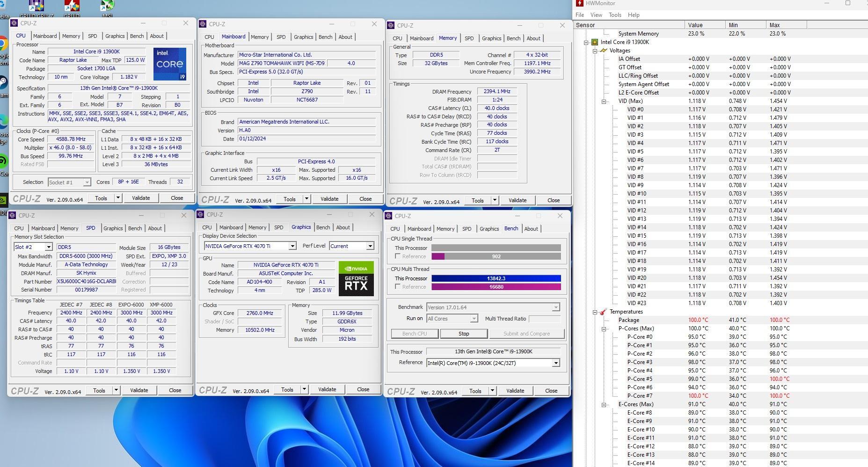
Task: Click the Tools button in the CPU tab window
Action: [101, 198]
